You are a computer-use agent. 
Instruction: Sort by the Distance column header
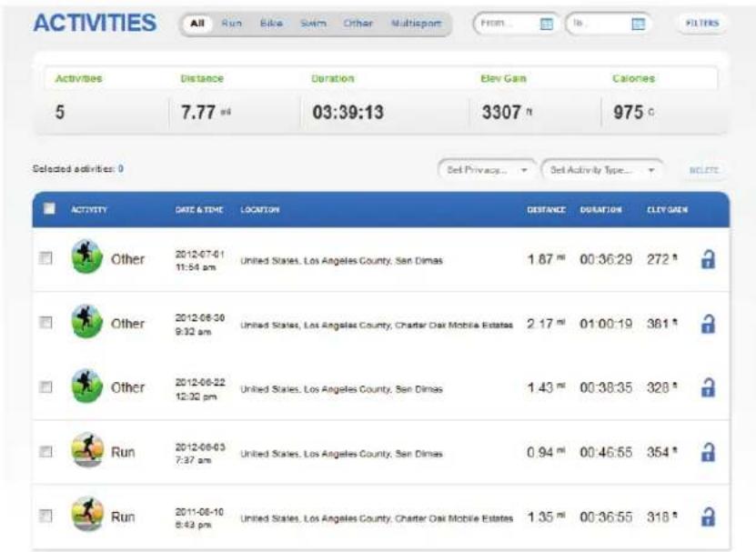[x=546, y=210]
